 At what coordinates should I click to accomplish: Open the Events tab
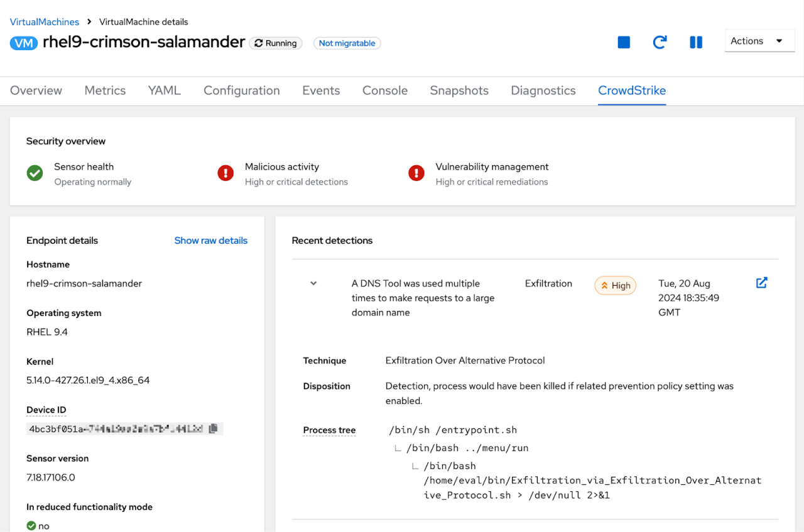click(x=321, y=90)
